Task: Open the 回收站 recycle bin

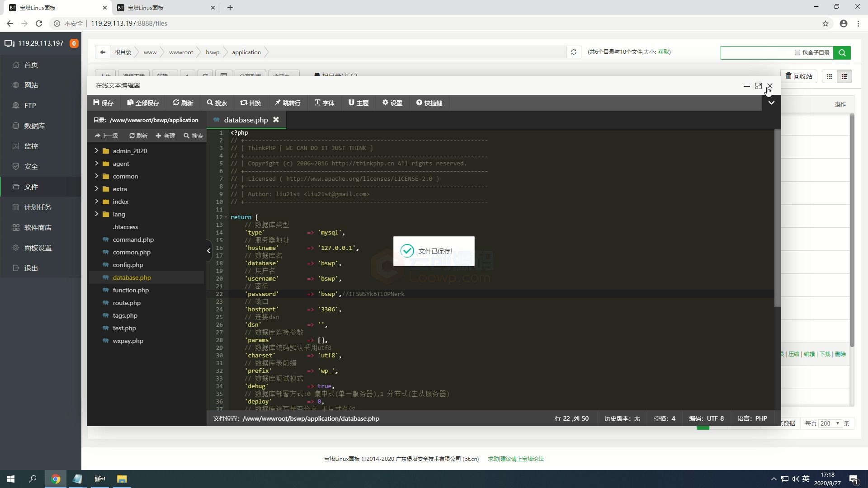Action: [x=799, y=76]
